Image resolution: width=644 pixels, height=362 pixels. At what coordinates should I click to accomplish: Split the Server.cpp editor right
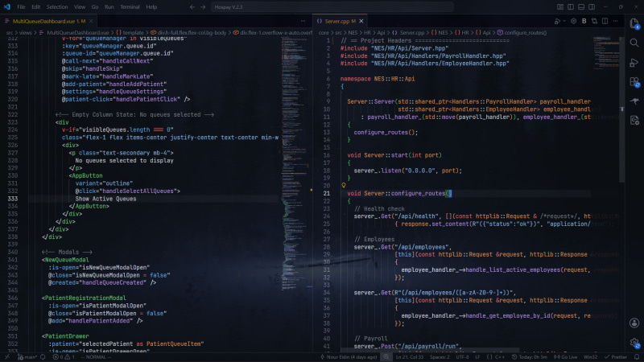tap(605, 22)
